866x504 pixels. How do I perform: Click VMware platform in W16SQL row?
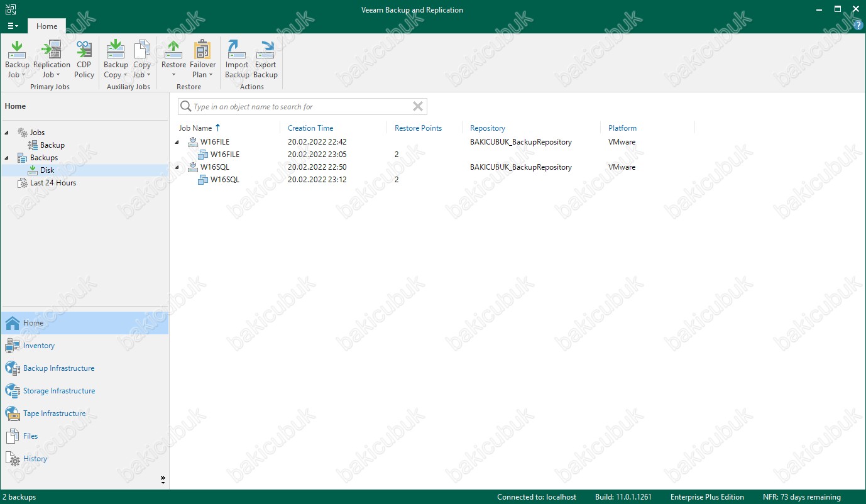pyautogui.click(x=622, y=167)
